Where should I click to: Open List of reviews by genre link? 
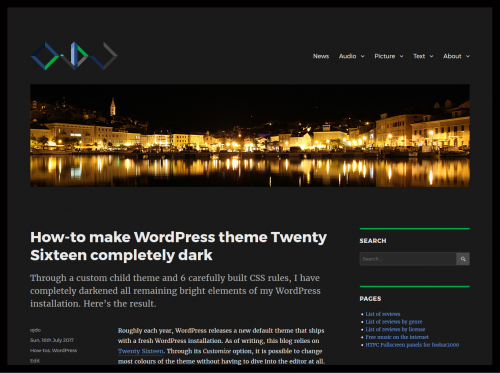[394, 322]
